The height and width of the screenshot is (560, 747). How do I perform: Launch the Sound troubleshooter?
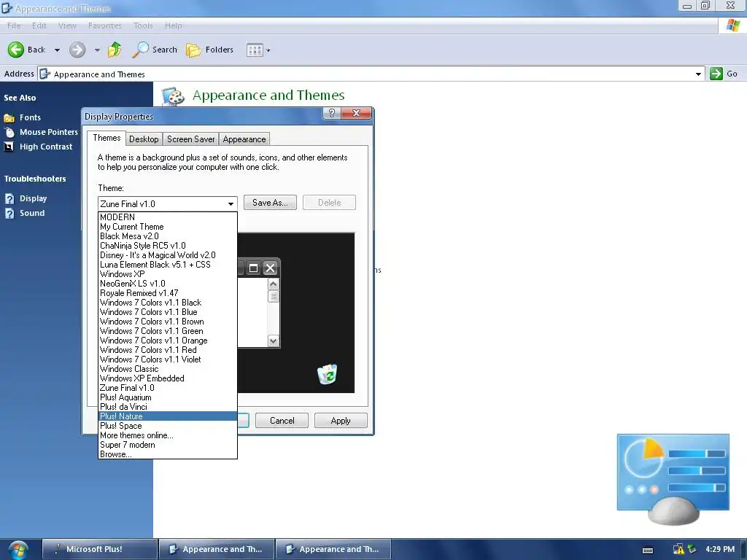tap(32, 213)
